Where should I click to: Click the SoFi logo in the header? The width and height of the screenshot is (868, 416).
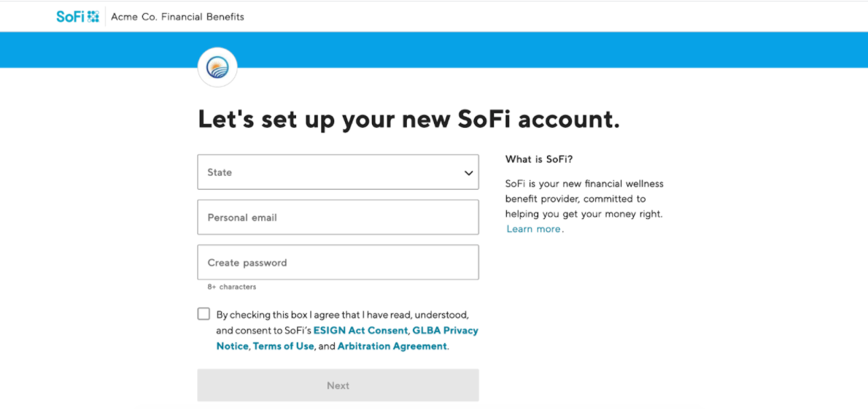[x=71, y=16]
